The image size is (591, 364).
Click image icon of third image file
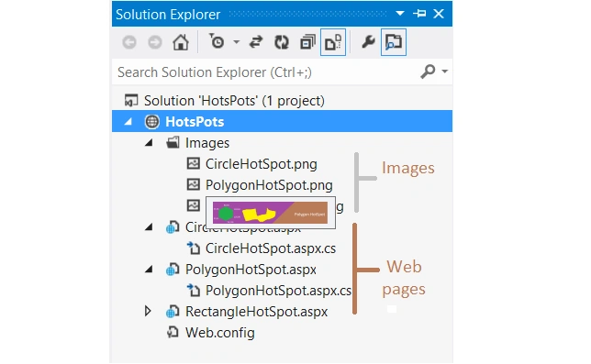click(x=194, y=205)
